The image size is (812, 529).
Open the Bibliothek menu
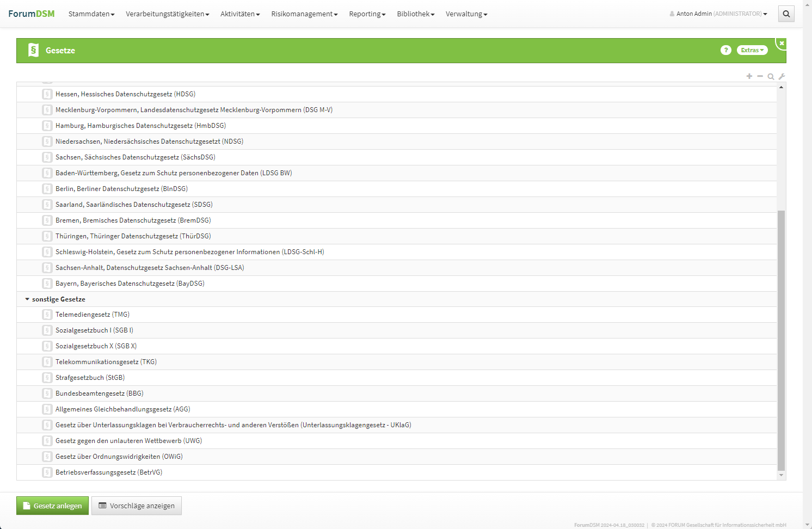[415, 14]
